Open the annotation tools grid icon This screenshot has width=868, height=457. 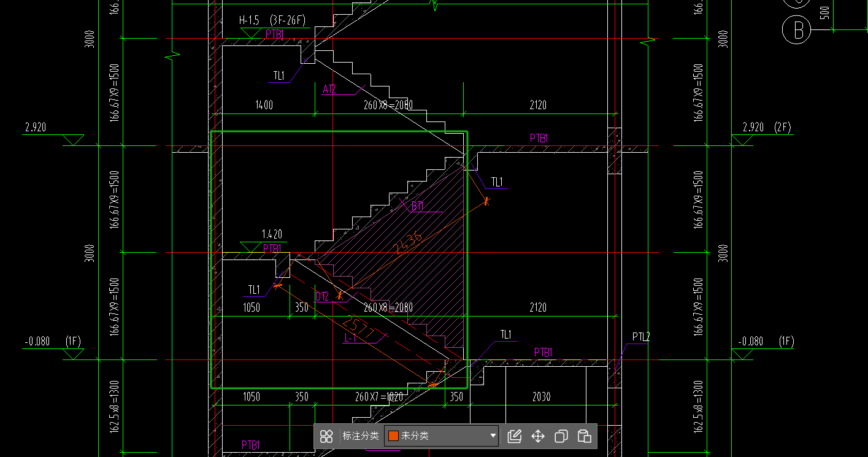pyautogui.click(x=326, y=436)
